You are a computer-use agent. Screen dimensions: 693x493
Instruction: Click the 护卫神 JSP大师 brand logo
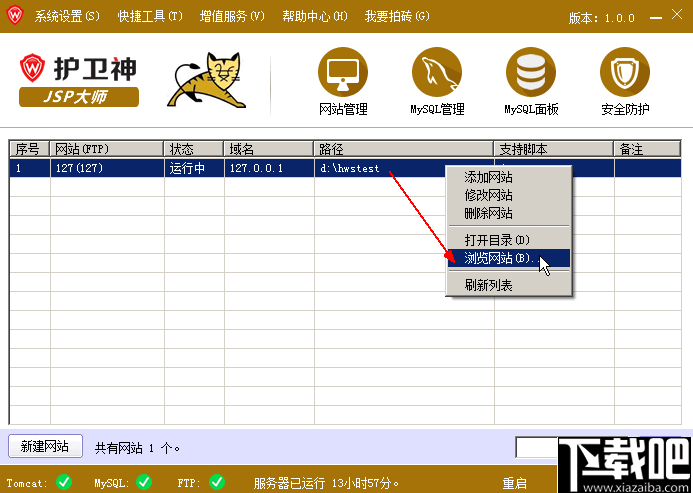(79, 80)
